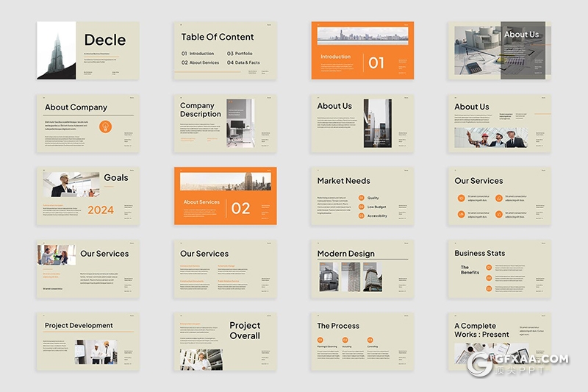Select the Project Development slide
The image size is (588, 392).
(87, 341)
